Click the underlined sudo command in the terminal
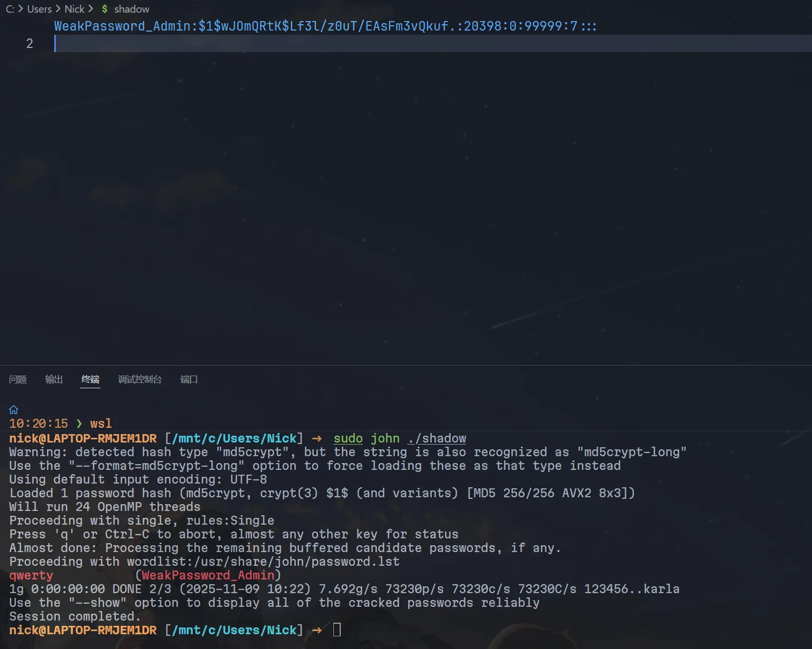This screenshot has width=812, height=649. point(348,438)
